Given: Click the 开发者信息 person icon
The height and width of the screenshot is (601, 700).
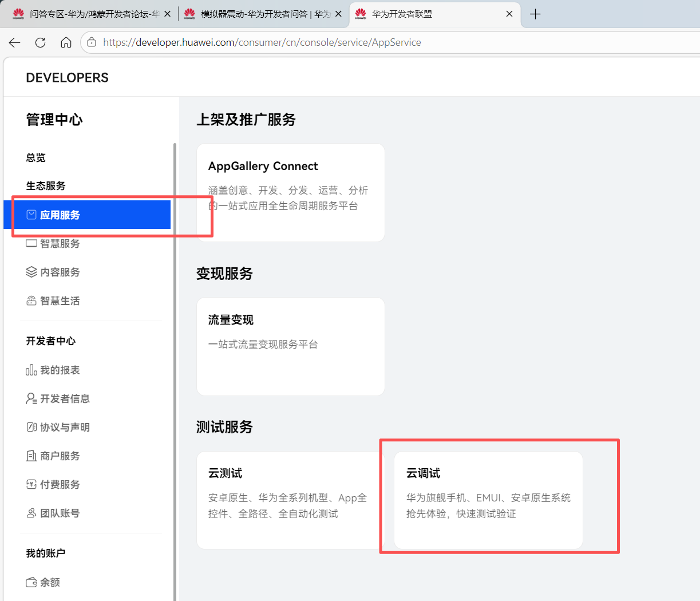Looking at the screenshot, I should pos(31,398).
